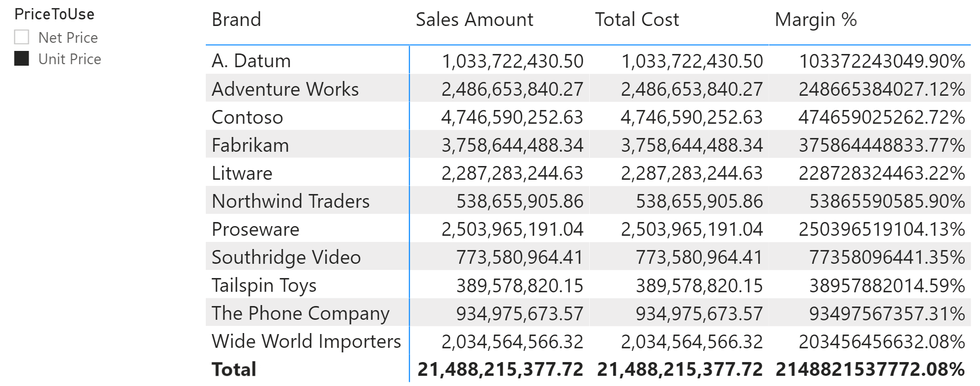Click the PriceToUse slicer header
The width and height of the screenshot is (980, 386).
pyautogui.click(x=55, y=14)
